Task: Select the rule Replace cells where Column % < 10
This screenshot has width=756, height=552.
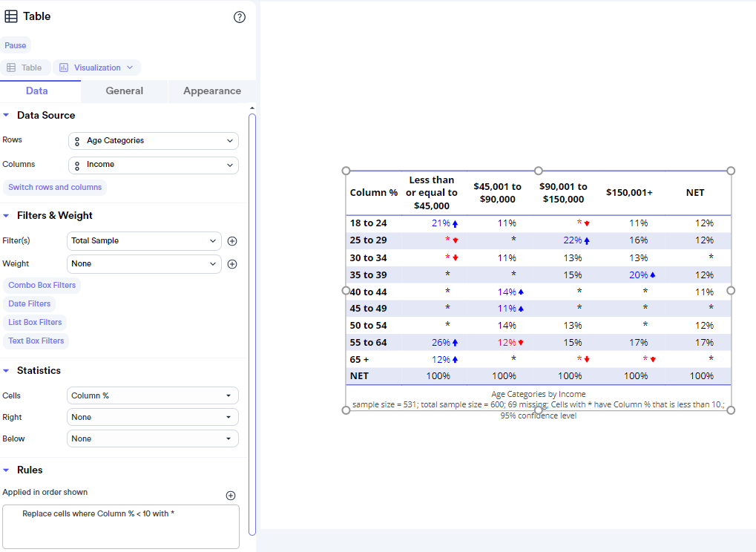Action: coord(99,514)
